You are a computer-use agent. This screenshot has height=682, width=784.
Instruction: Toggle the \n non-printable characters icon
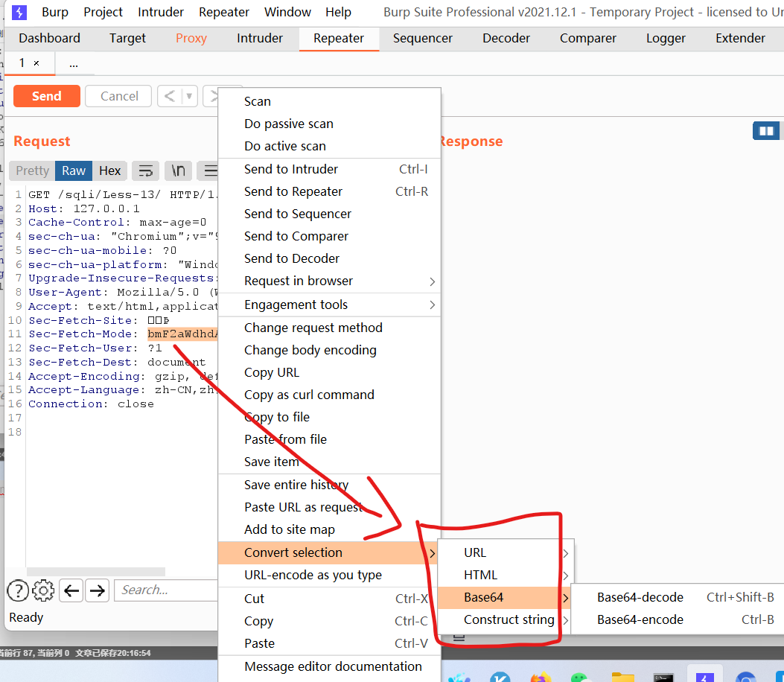pos(178,171)
